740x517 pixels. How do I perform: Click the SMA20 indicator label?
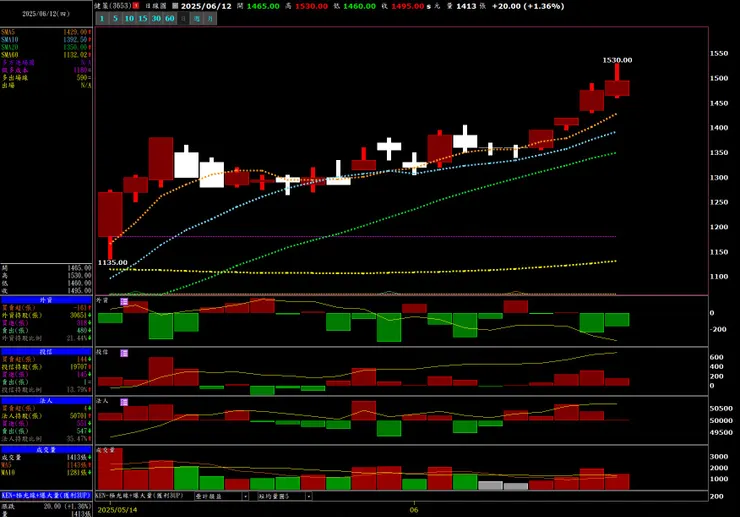click(9, 47)
